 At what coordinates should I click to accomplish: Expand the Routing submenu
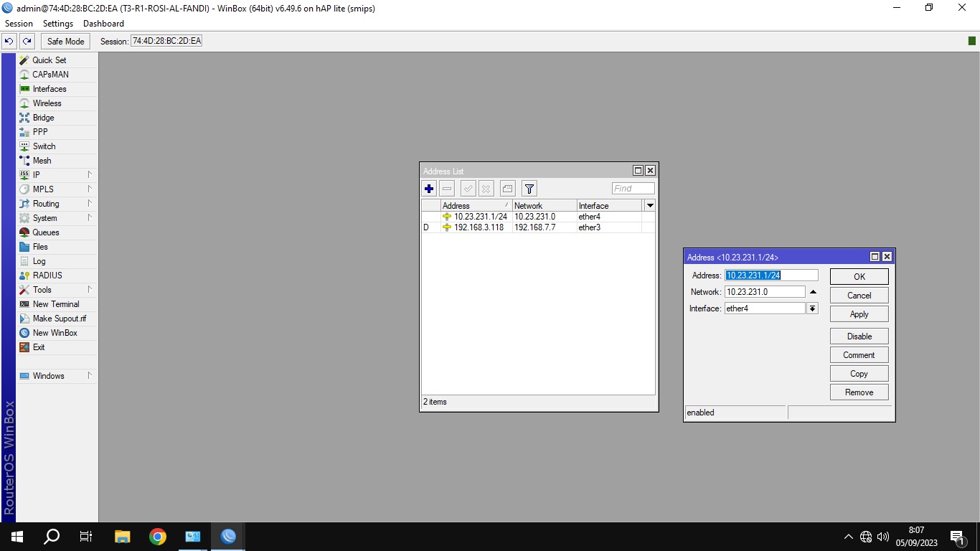[57, 204]
